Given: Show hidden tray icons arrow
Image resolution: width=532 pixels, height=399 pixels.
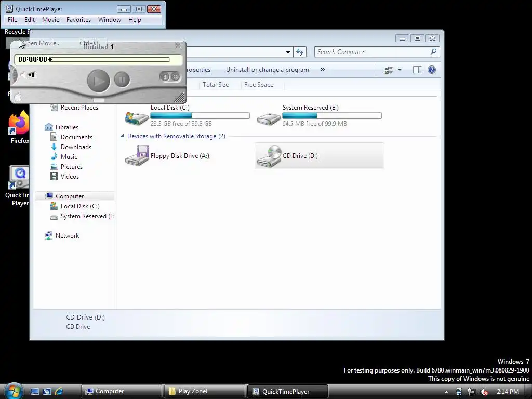Looking at the screenshot, I should click(x=446, y=392).
